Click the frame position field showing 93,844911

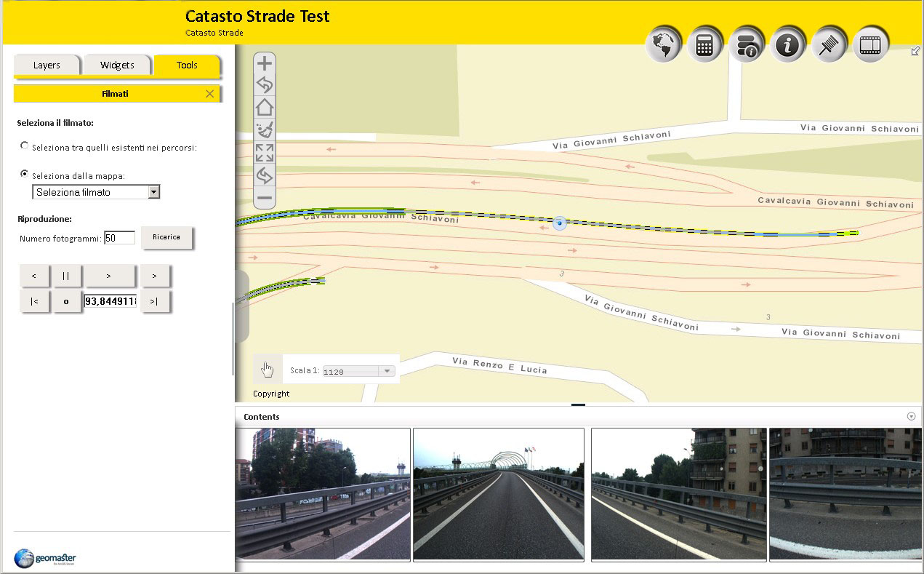point(111,301)
